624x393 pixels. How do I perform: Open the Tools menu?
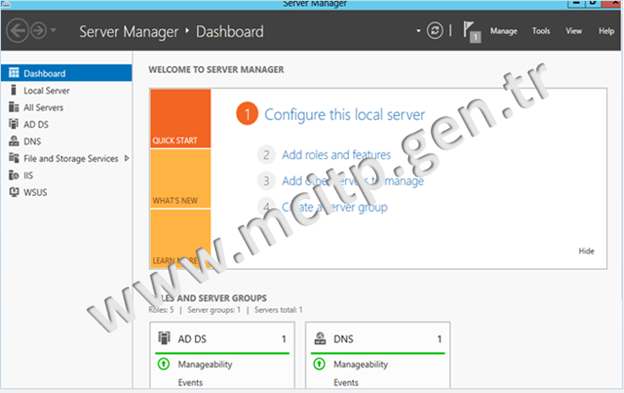click(541, 31)
